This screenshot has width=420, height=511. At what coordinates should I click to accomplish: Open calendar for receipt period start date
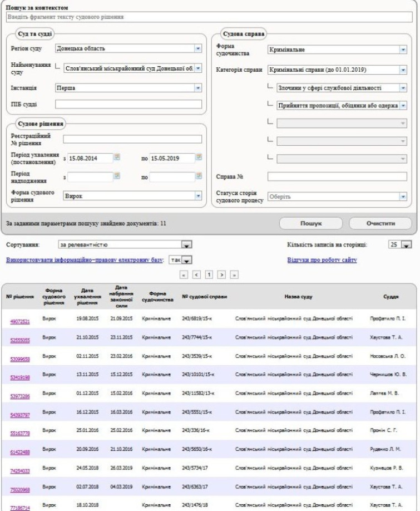tap(117, 177)
